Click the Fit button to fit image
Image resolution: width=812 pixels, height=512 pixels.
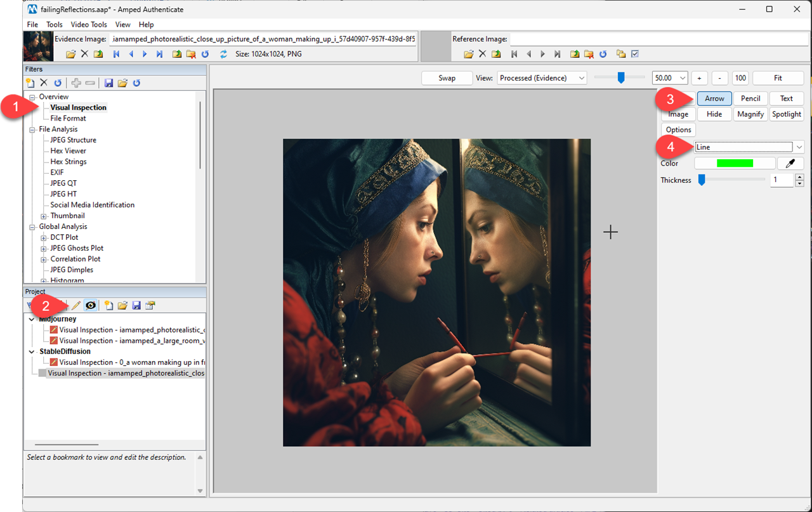tap(778, 77)
